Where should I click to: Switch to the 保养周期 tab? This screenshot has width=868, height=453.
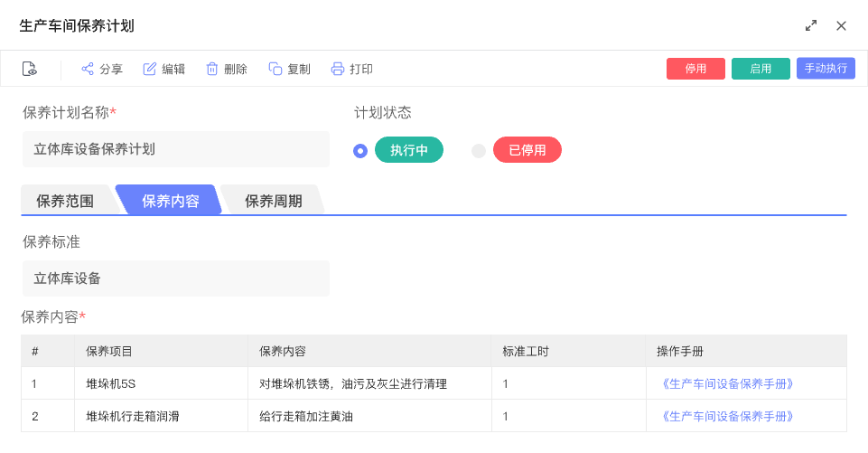(273, 201)
